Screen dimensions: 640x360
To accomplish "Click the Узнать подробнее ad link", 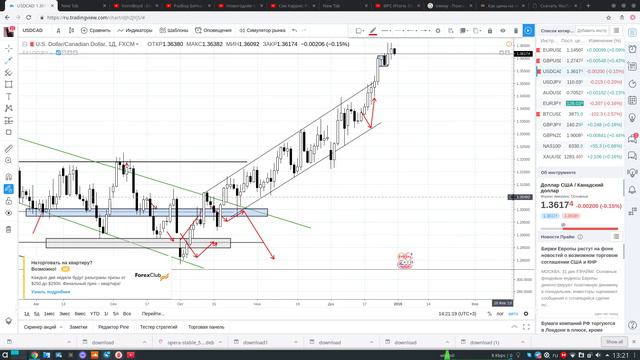I will coord(51,292).
